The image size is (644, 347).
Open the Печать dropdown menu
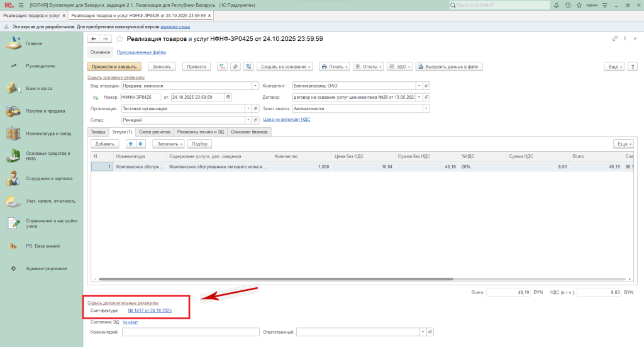[x=333, y=66]
